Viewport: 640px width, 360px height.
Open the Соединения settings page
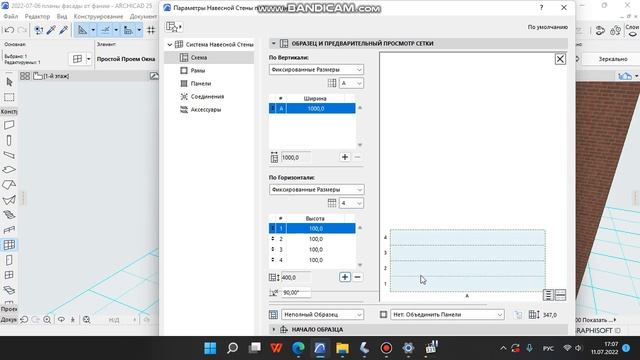pyautogui.click(x=207, y=97)
